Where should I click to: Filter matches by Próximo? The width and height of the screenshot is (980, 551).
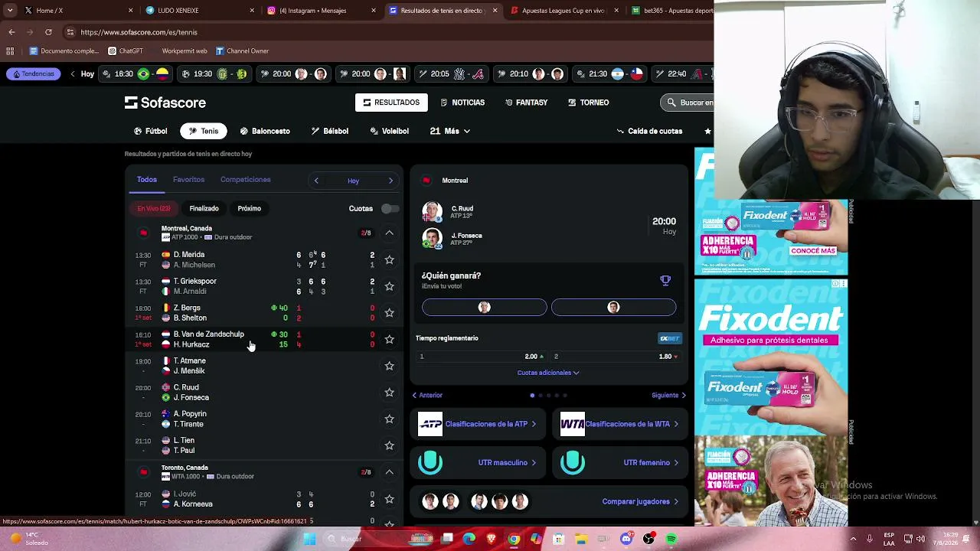250,208
